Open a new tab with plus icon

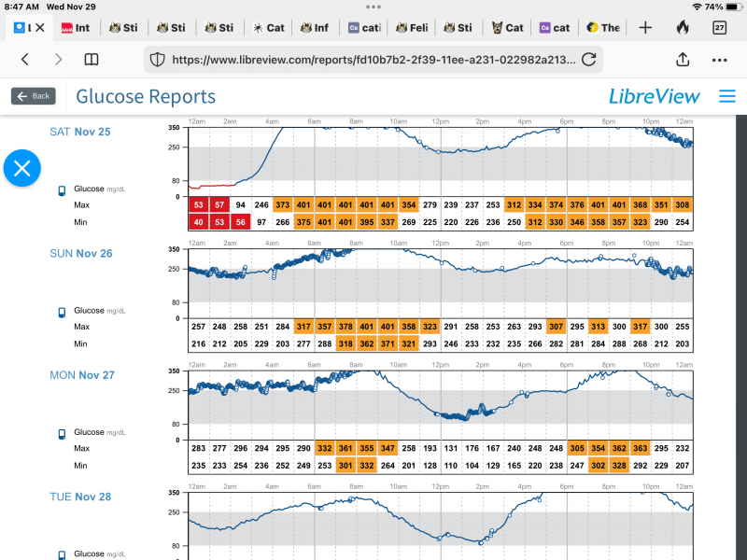(x=645, y=28)
